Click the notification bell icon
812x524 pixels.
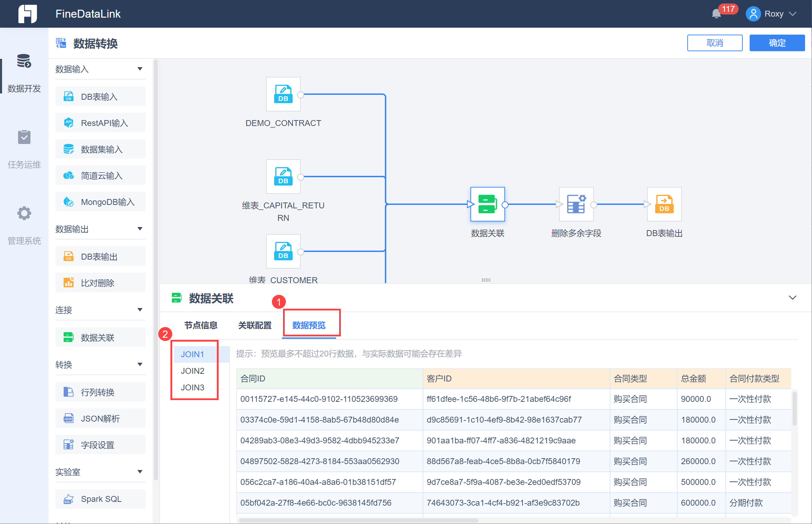716,14
